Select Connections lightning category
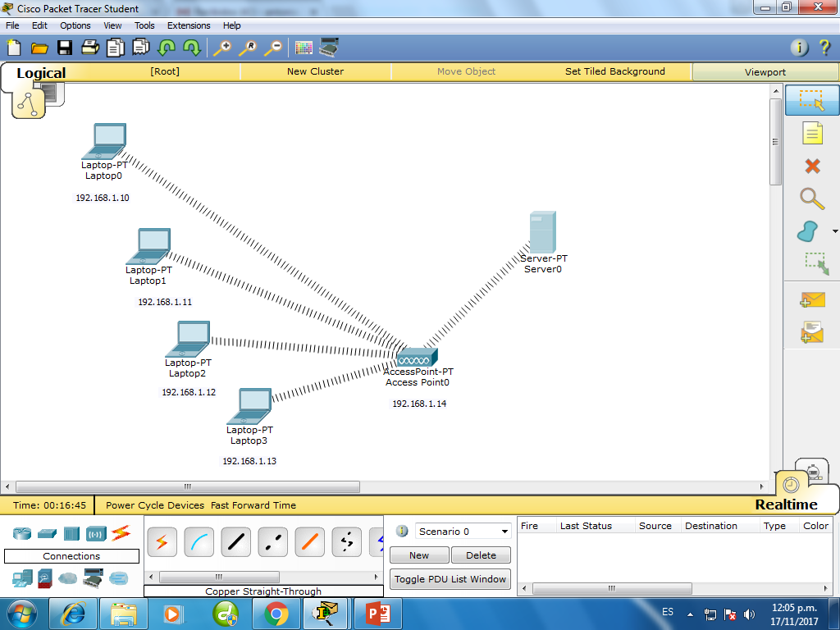The width and height of the screenshot is (840, 630). pyautogui.click(x=121, y=533)
